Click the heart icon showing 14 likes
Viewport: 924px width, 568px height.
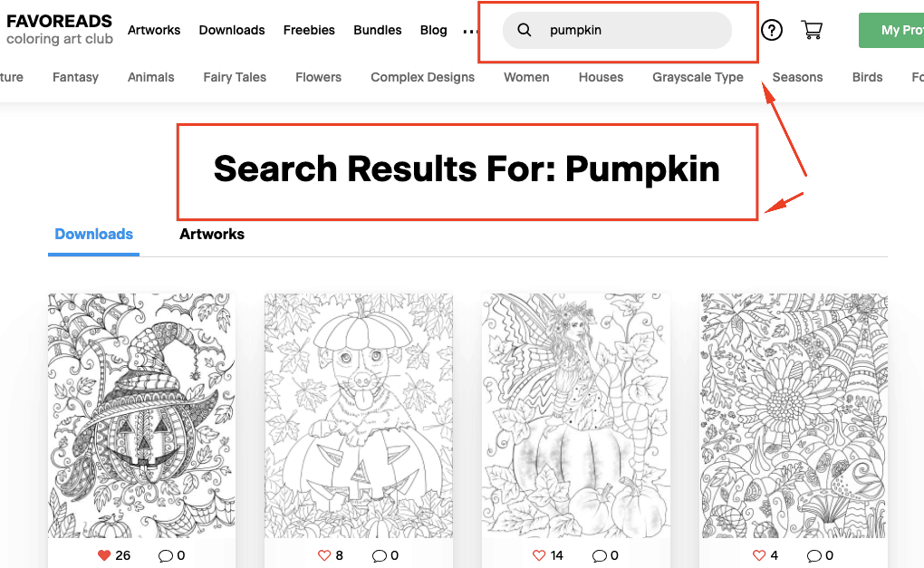[x=539, y=555]
